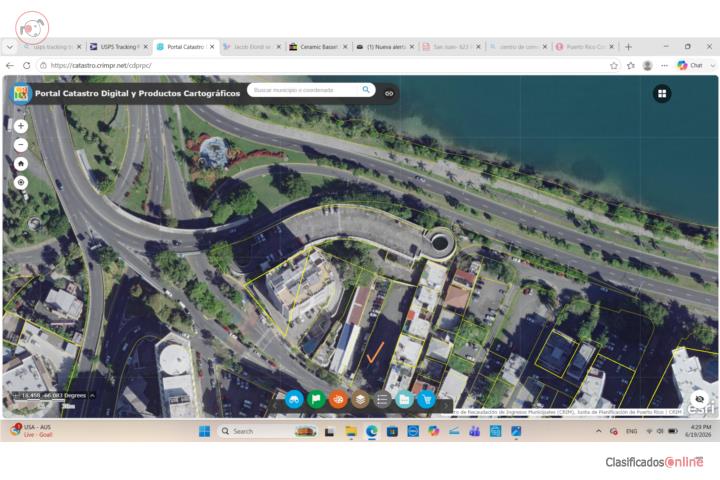Open the binoculars search widget
720x480 pixels.
click(294, 400)
